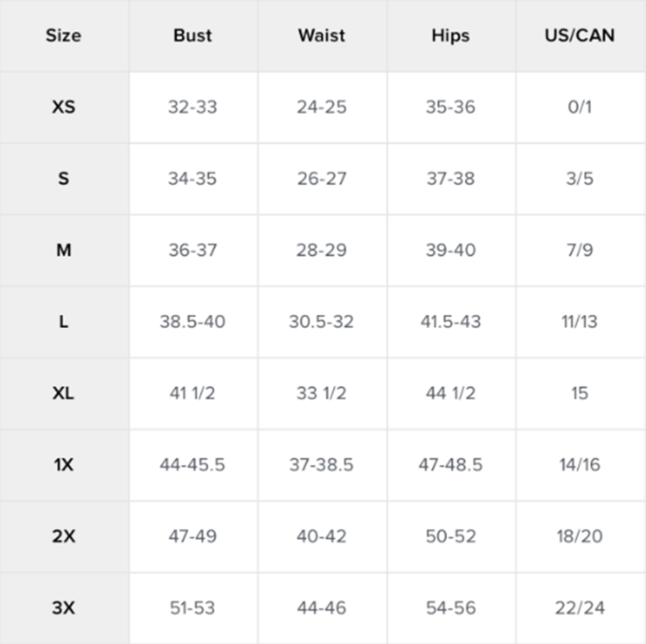Click the US/CAN value 22/24
This screenshot has height=644, width=646.
[580, 608]
